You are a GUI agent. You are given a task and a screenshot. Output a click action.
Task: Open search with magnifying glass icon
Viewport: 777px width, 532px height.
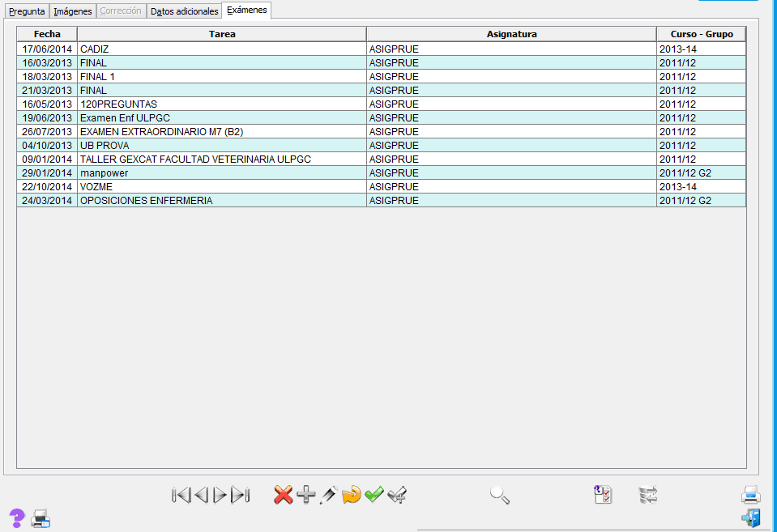click(x=500, y=495)
